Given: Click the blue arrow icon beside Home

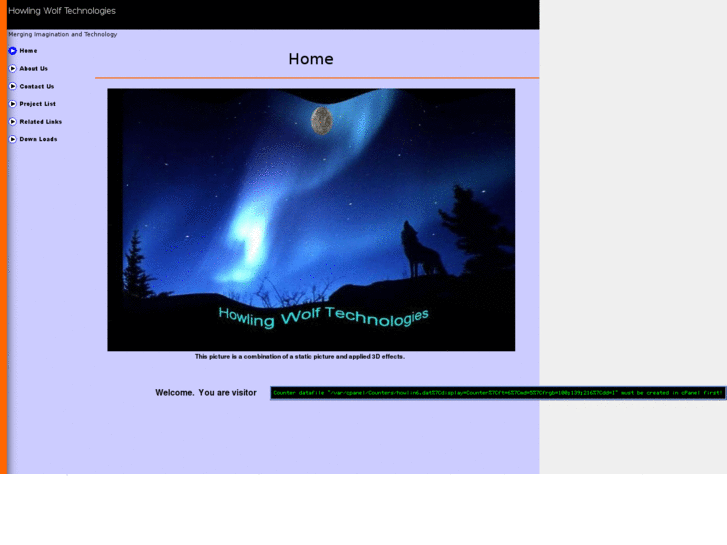Looking at the screenshot, I should point(13,51).
